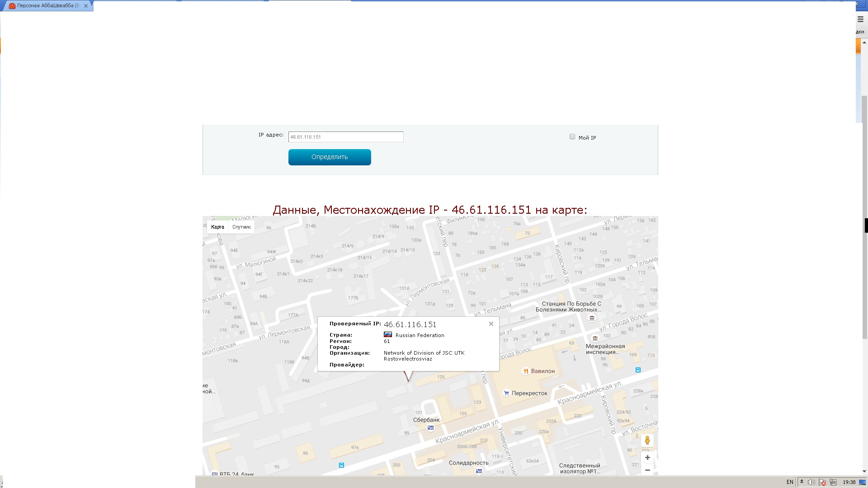Click the IP адрес input field
868x488 pixels.
click(x=346, y=137)
